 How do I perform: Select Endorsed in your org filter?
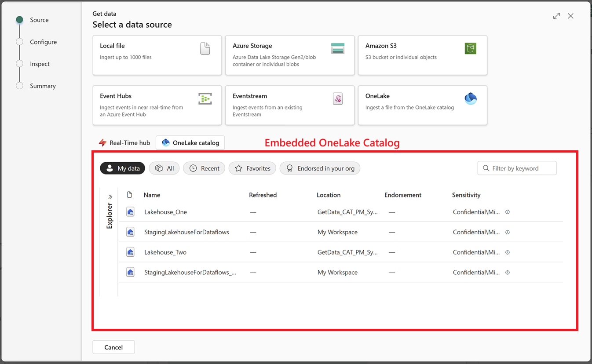pyautogui.click(x=320, y=168)
